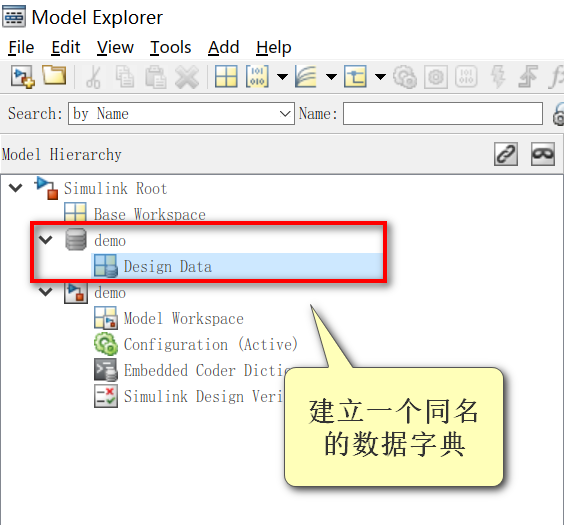564x525 pixels.
Task: Open the Add menu
Action: tap(223, 47)
